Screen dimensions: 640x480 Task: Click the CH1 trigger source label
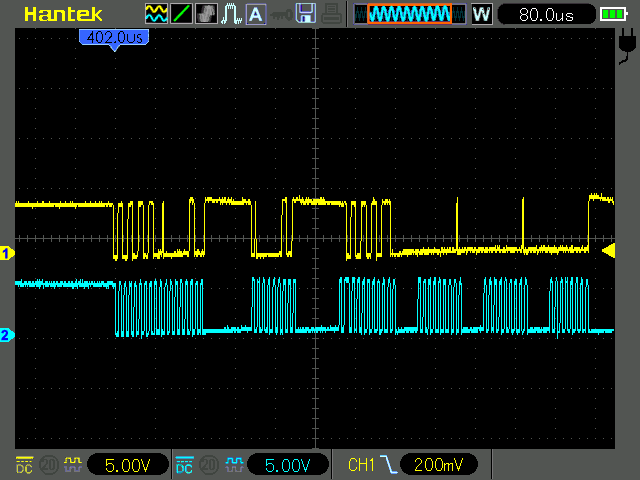click(x=361, y=465)
